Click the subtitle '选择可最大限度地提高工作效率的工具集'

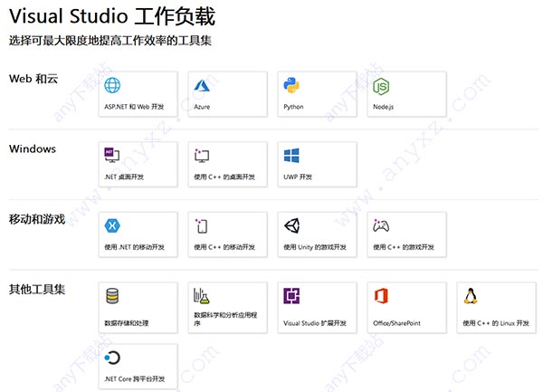[110, 41]
